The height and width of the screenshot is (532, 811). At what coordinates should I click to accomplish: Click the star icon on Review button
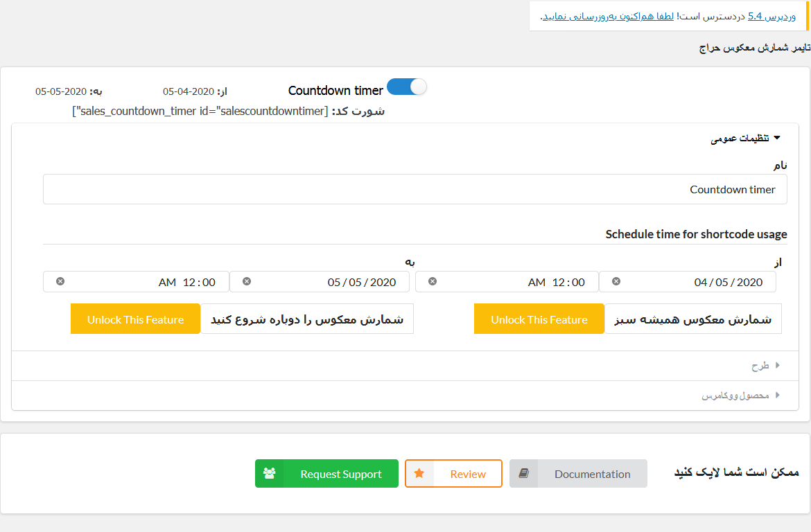(x=419, y=474)
